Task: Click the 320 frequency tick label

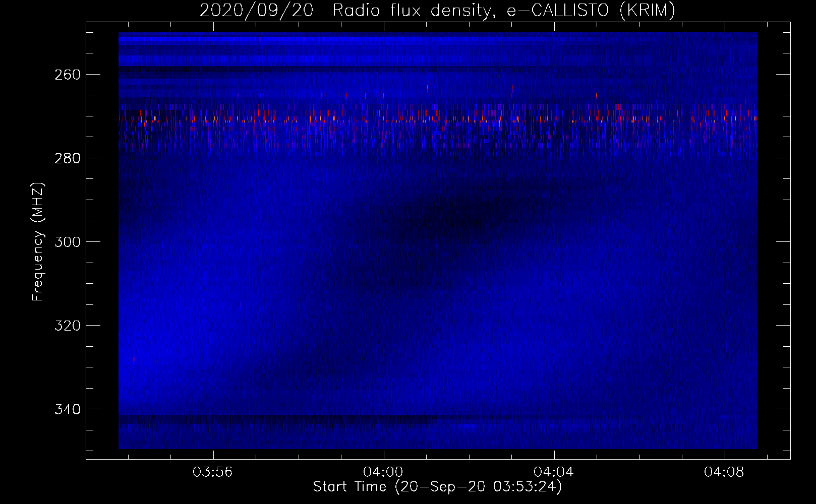Action: (67, 326)
